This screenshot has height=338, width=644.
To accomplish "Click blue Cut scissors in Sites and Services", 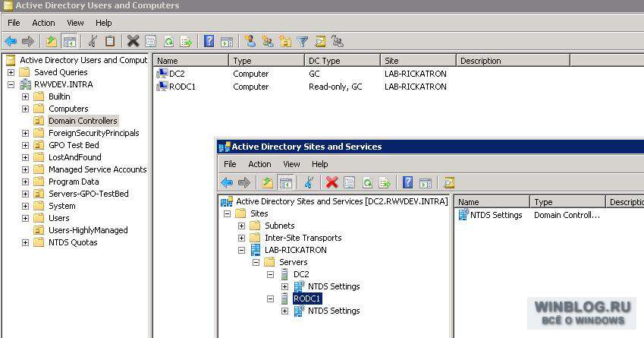I will tap(309, 182).
